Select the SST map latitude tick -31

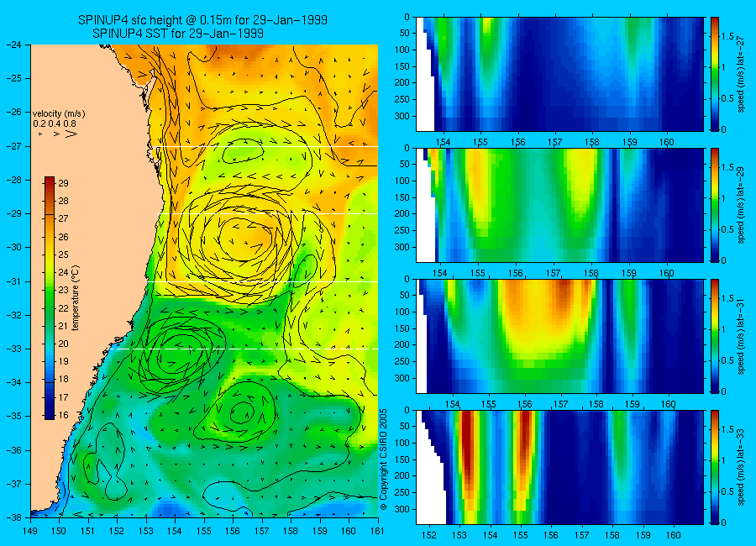coord(13,281)
